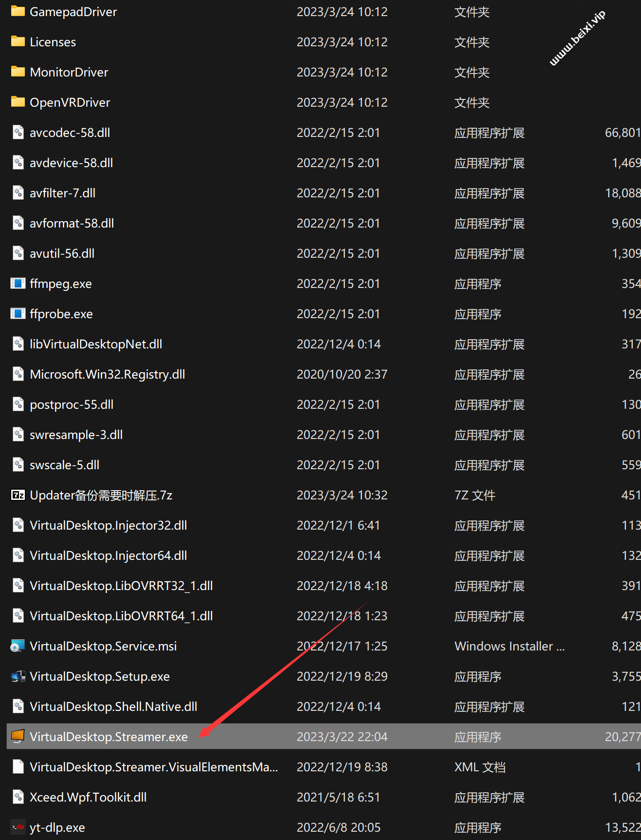Select the avdevice-58.dll file name
Image resolution: width=641 pixels, height=840 pixels.
(71, 163)
